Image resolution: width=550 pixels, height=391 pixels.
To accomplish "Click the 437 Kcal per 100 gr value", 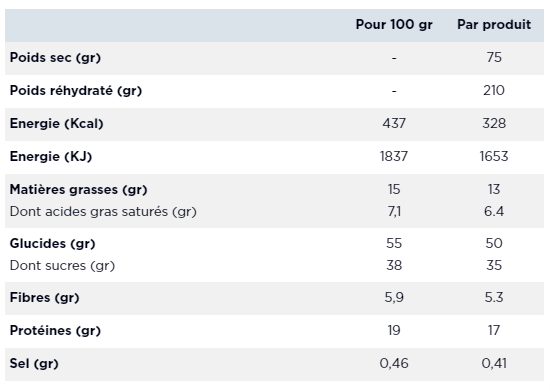I will [x=394, y=123].
